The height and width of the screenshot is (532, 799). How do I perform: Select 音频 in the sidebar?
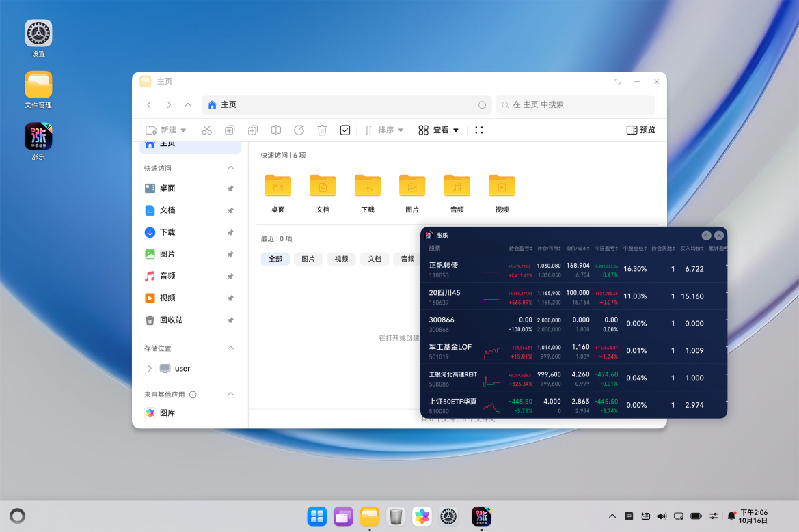click(189, 276)
